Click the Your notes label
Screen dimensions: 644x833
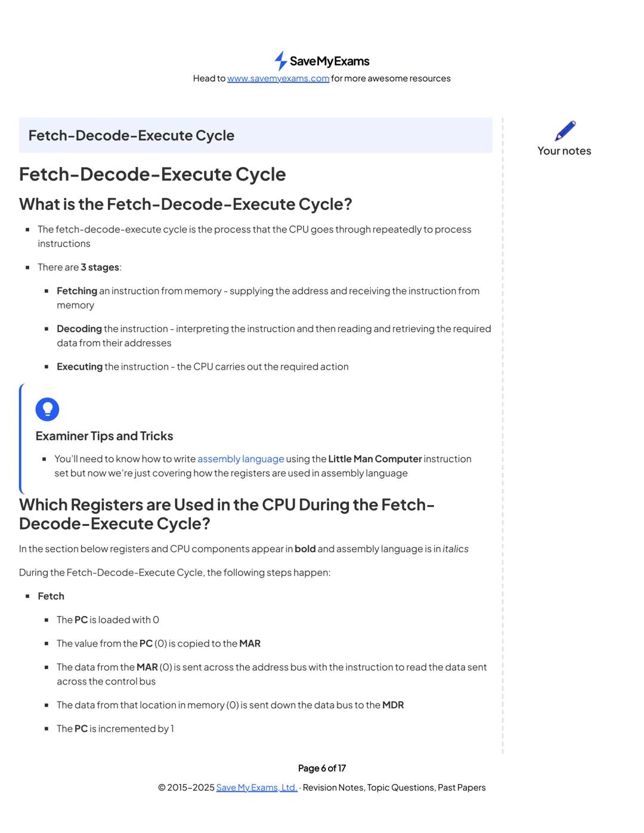pos(564,151)
